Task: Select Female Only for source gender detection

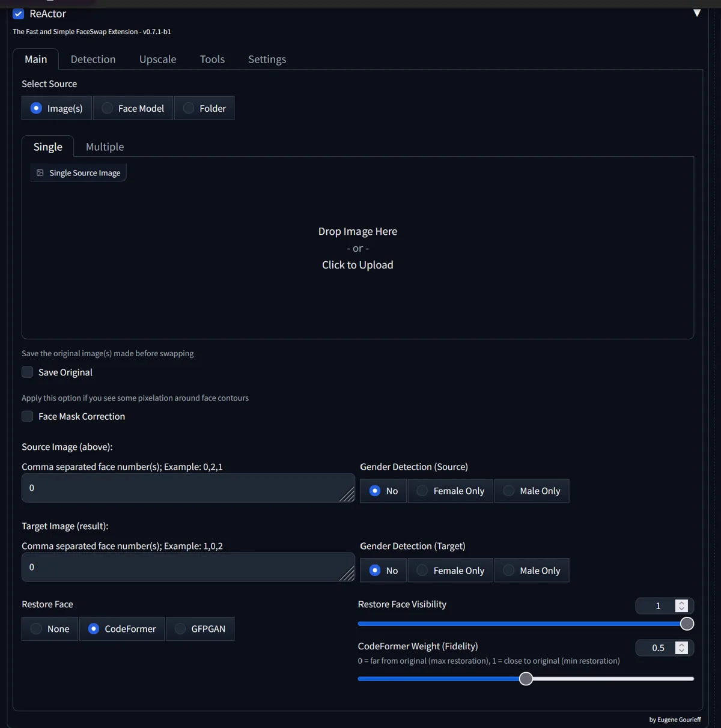Action: pos(451,491)
